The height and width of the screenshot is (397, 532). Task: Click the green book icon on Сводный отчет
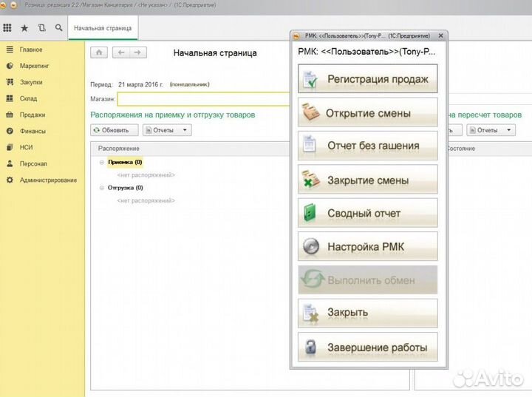point(310,213)
